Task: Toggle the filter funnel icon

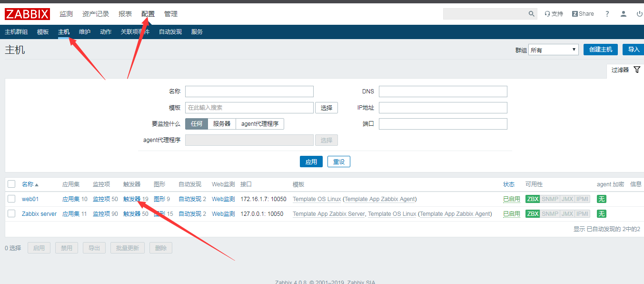Action: pyautogui.click(x=637, y=70)
